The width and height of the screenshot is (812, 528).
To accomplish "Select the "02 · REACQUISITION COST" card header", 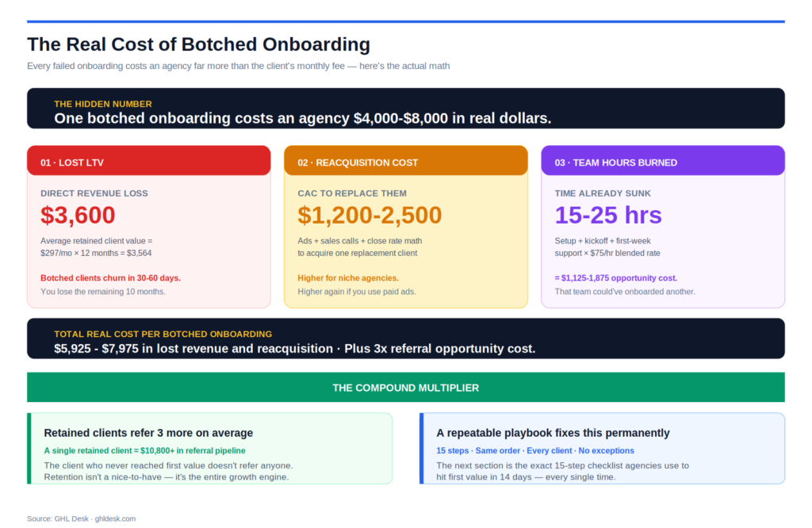I will [405, 161].
